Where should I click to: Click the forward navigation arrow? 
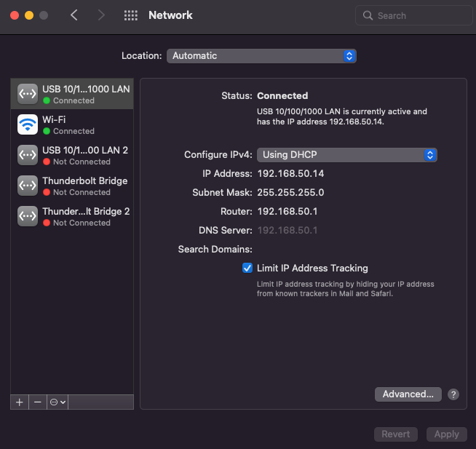(x=101, y=15)
